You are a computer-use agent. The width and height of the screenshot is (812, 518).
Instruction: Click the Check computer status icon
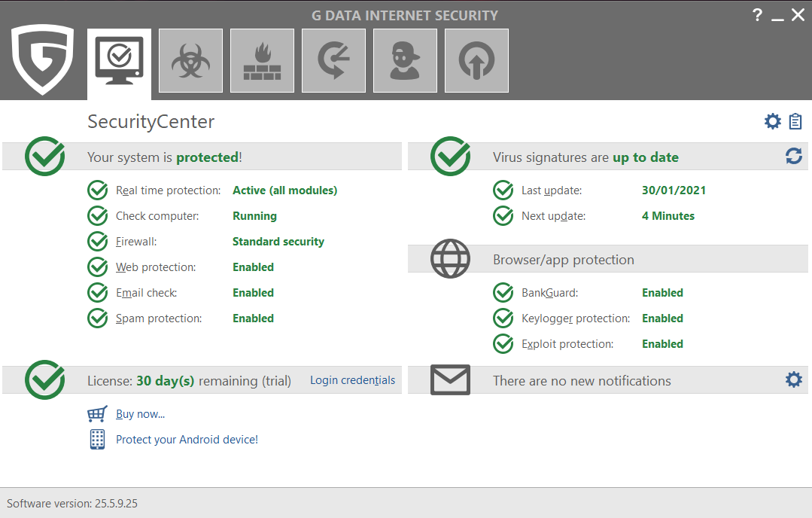97,215
